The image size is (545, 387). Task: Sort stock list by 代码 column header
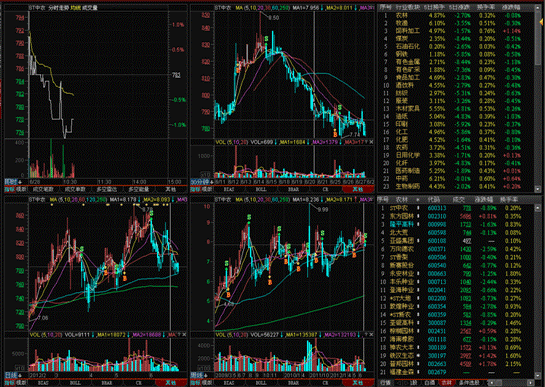pyautogui.click(x=434, y=200)
